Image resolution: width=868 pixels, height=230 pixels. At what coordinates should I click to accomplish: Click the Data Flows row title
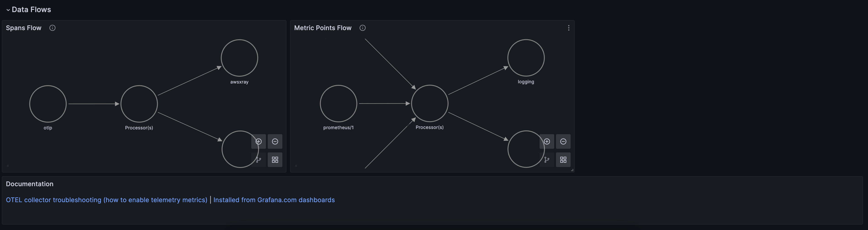(x=31, y=10)
